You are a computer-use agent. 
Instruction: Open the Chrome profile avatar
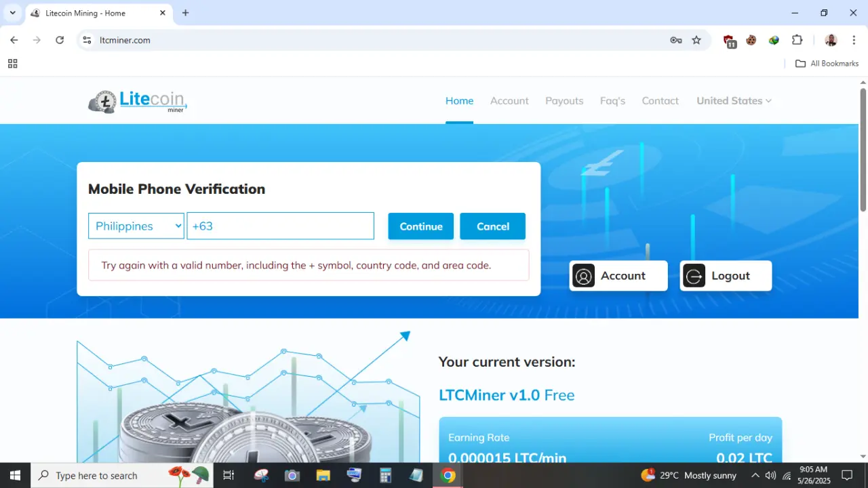point(831,40)
